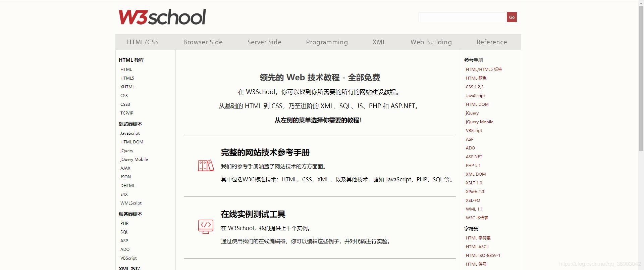Screen dimensions: 644x270
Task: Select ASP in the left sidebar
Action: [x=124, y=241]
